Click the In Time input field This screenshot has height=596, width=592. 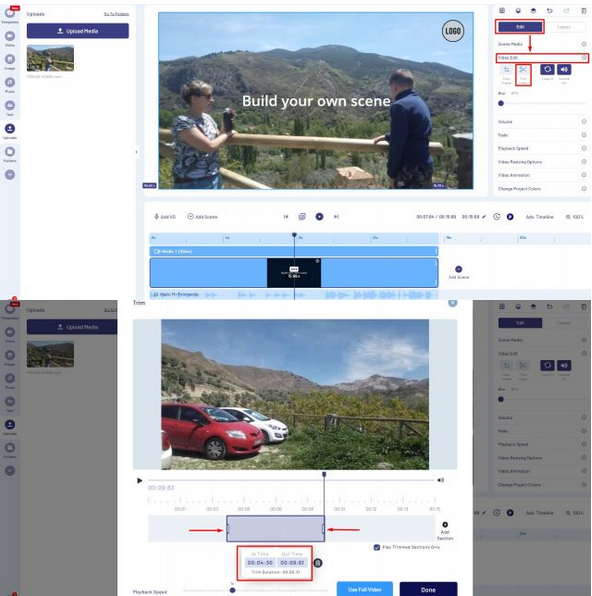click(x=260, y=563)
